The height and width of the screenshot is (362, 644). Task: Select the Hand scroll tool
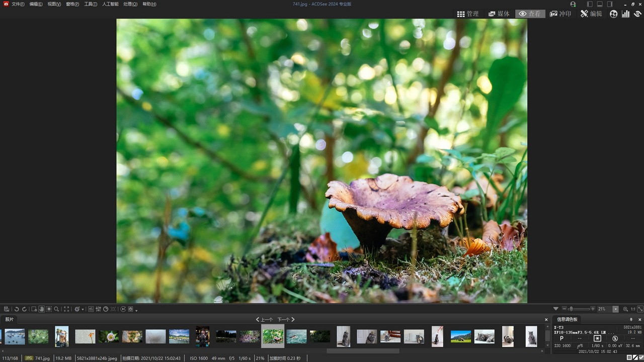click(x=41, y=309)
